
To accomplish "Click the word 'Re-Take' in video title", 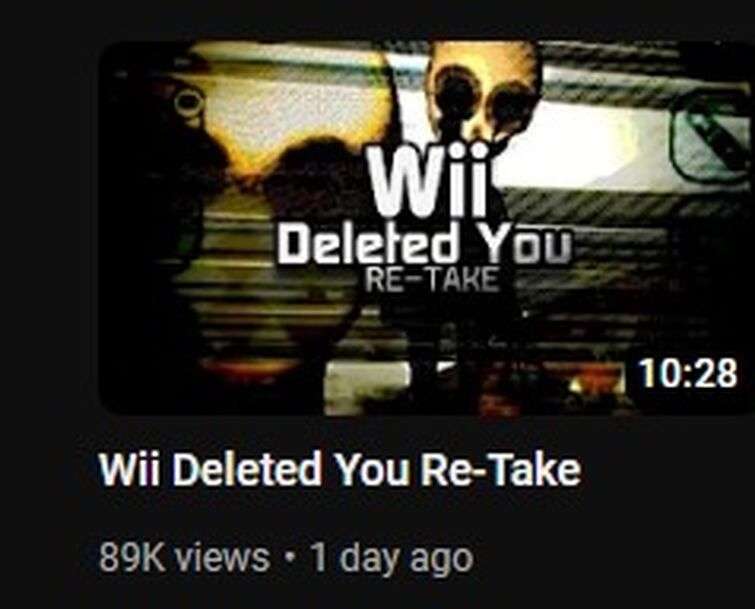I will point(500,469).
